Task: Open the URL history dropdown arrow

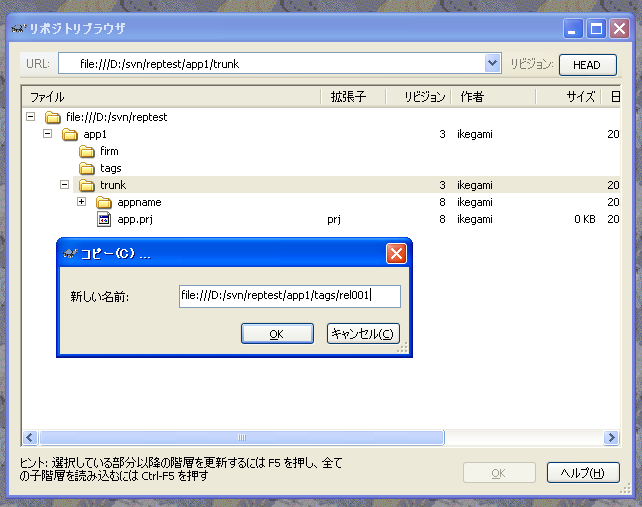Action: point(493,63)
